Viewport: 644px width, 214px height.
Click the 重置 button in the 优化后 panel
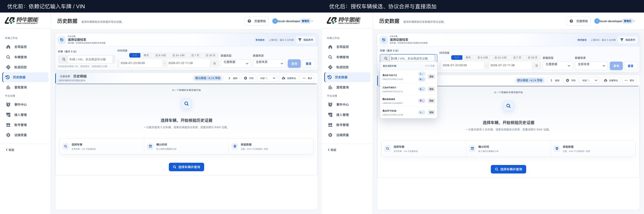[631, 66]
